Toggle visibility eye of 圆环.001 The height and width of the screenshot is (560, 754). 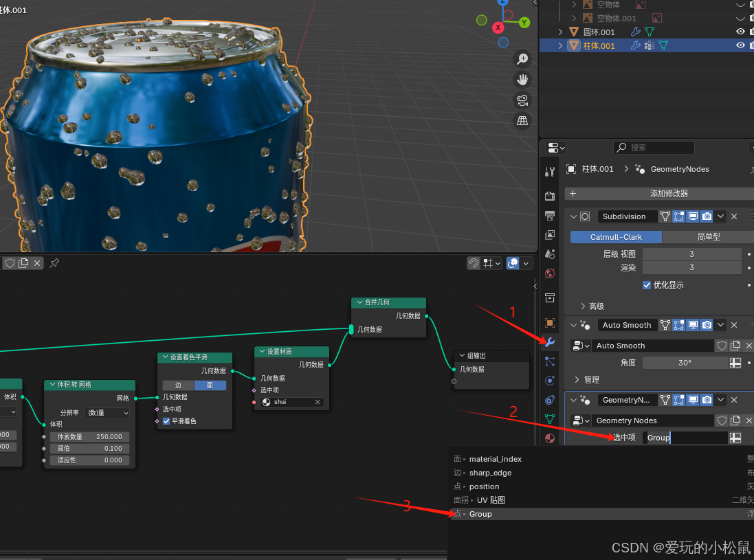(740, 32)
